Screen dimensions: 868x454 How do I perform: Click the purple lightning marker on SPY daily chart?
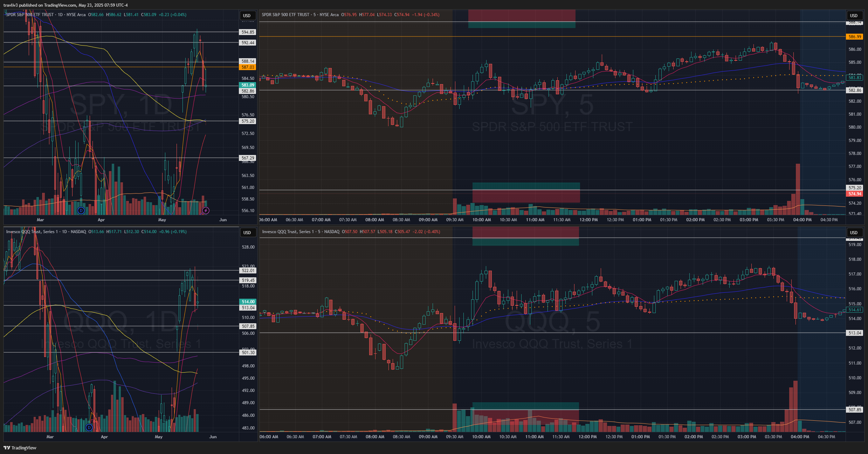point(206,210)
